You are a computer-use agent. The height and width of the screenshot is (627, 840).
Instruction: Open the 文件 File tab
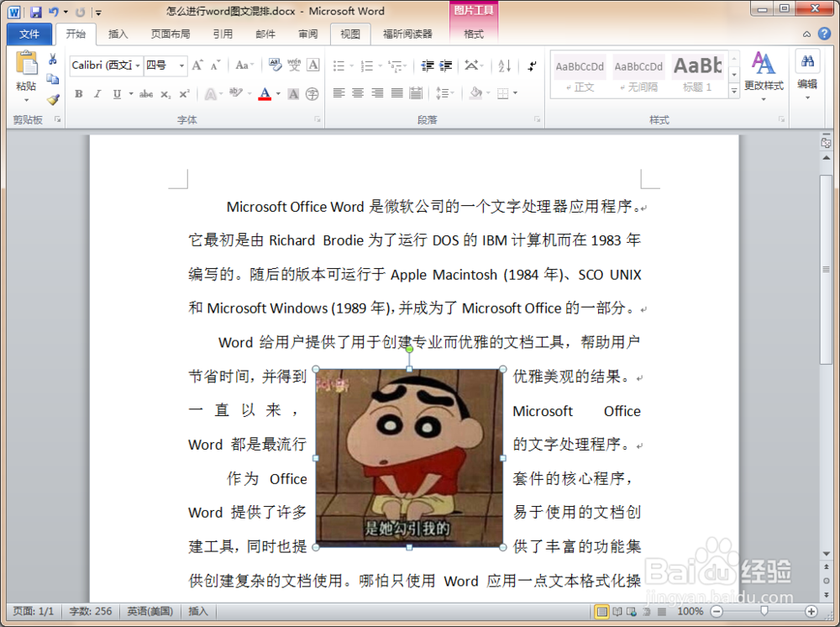pyautogui.click(x=29, y=34)
